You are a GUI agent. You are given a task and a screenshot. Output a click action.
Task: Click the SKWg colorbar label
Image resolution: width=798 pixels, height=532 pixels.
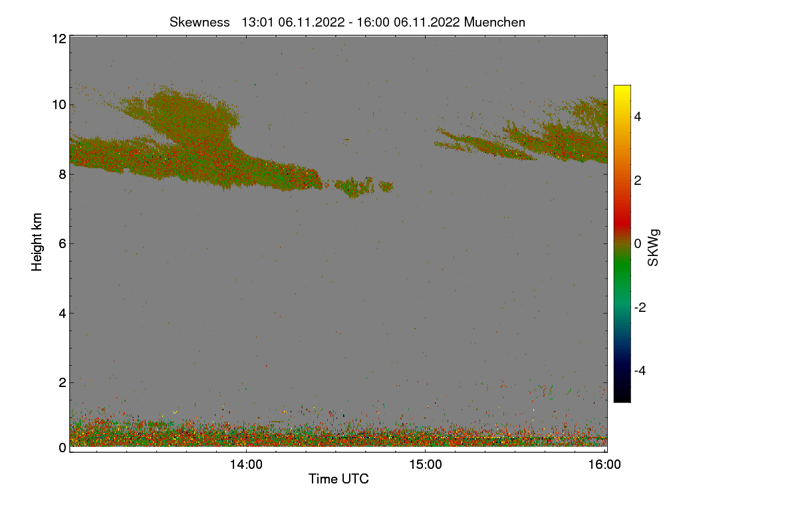point(654,248)
